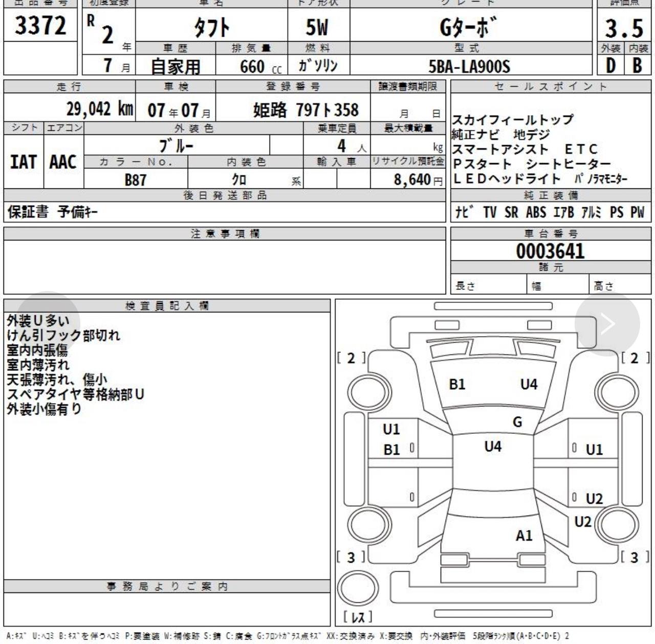Click the B1 mark on the hood

coord(457,384)
